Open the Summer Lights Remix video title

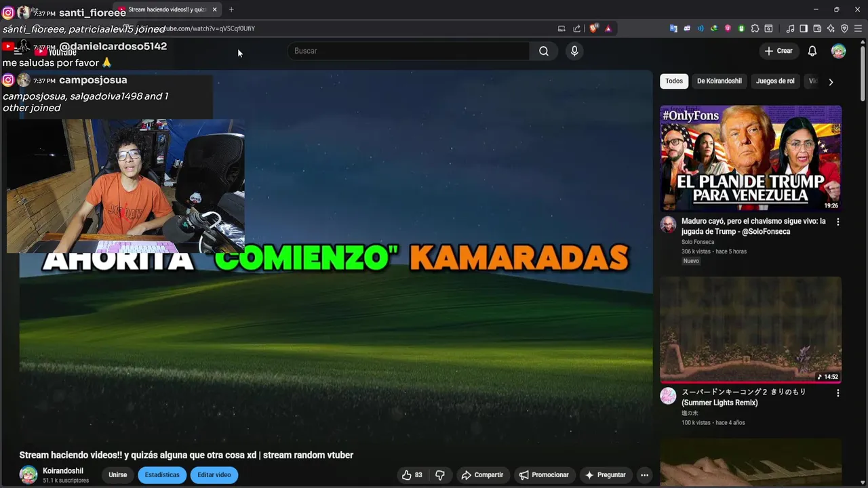coord(744,397)
